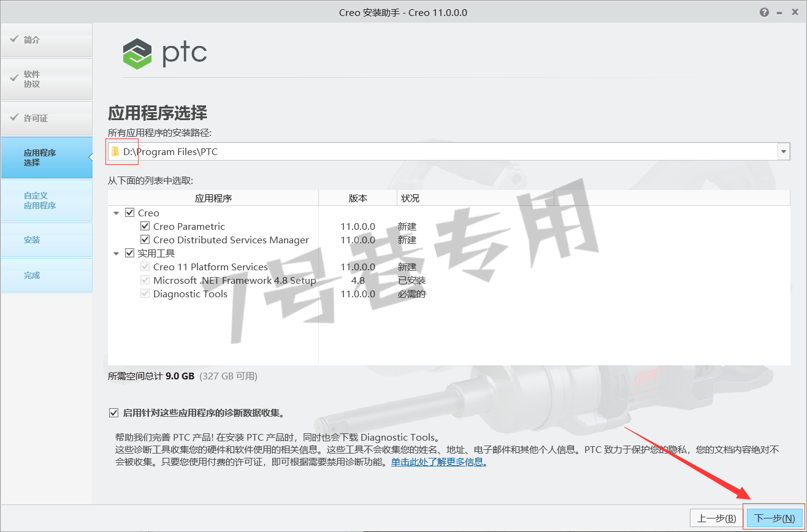Go to the 软件协议 step
This screenshot has height=532, width=807.
(x=47, y=79)
